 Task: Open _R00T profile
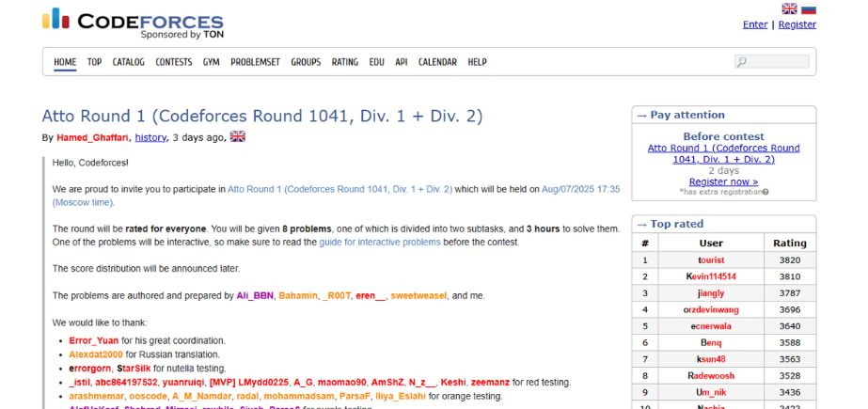[337, 295]
